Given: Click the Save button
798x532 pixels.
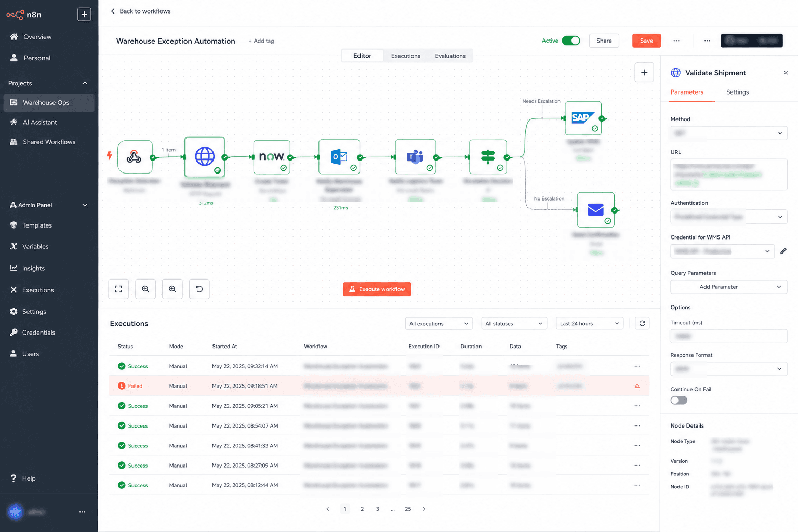Looking at the screenshot, I should point(646,41).
